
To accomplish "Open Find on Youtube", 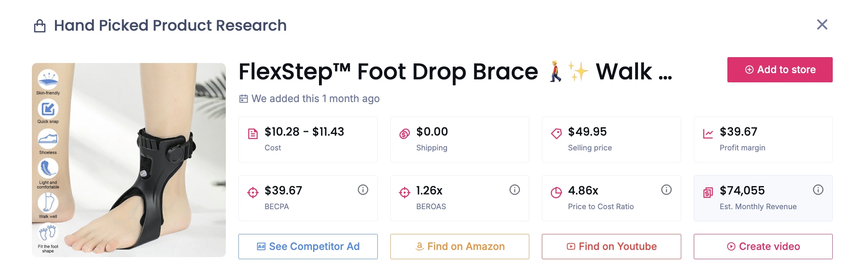I will coord(611,247).
